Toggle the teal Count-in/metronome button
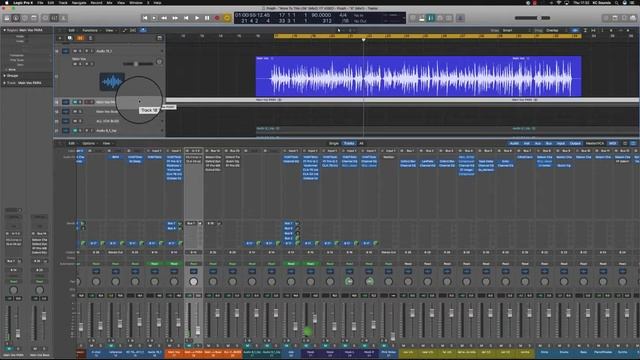The image size is (640, 360). (x=431, y=18)
